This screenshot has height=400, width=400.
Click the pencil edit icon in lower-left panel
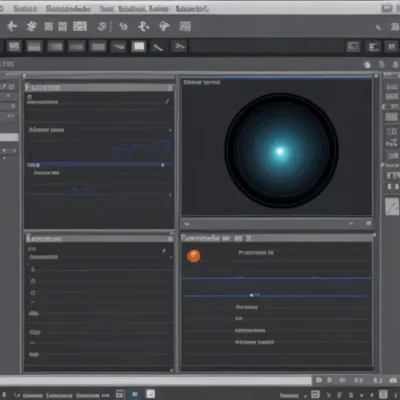tap(164, 251)
